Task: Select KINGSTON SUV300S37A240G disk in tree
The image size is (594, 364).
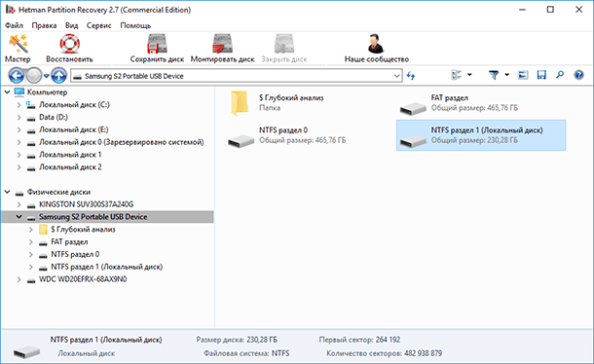Action: coord(86,204)
